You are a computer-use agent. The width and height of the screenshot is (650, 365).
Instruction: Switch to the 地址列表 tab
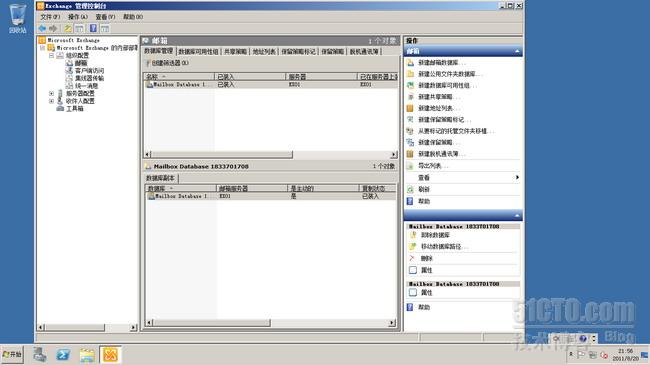pos(264,51)
